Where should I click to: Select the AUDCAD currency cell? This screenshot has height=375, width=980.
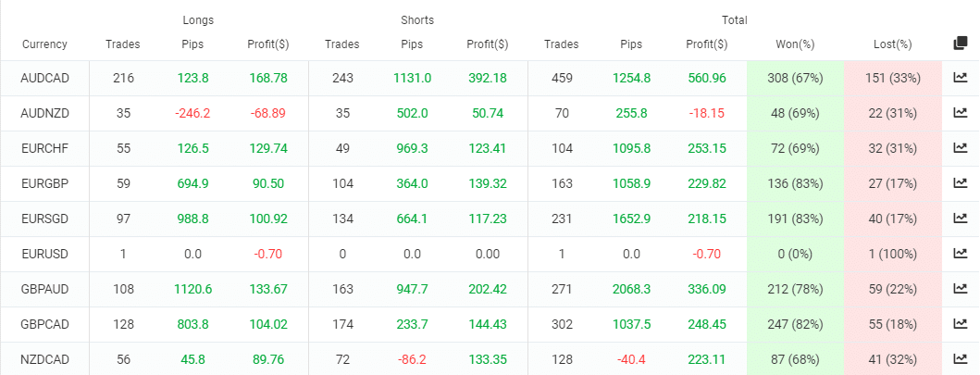tap(44, 78)
